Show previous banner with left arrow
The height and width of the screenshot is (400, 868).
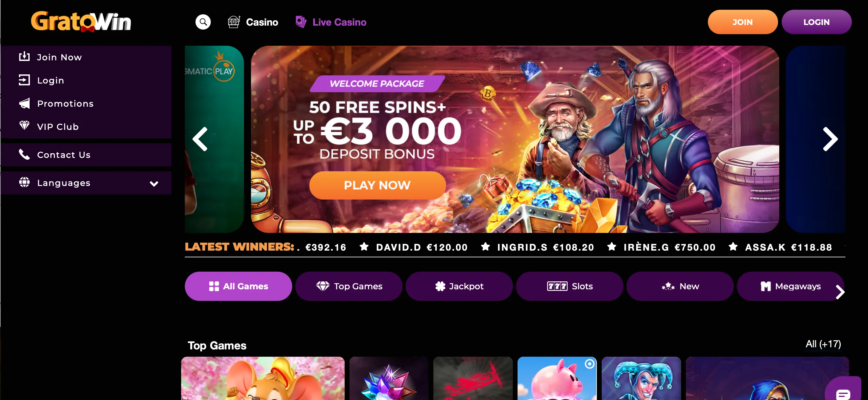click(x=200, y=139)
